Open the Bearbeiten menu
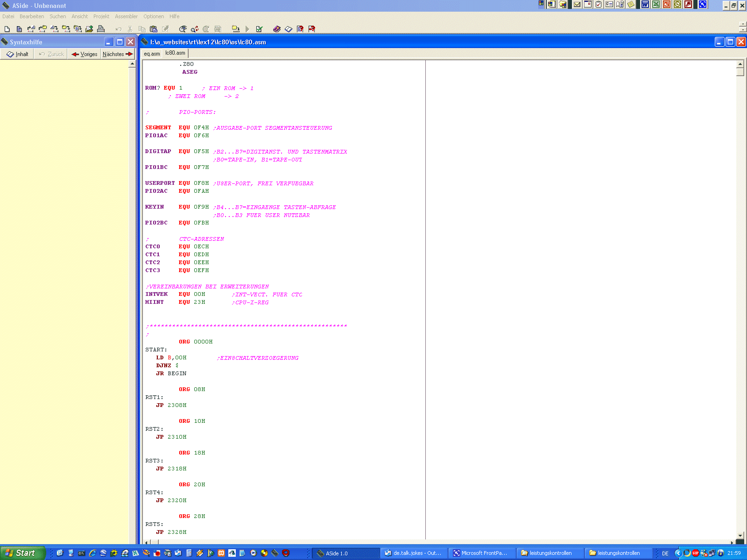 click(x=32, y=16)
